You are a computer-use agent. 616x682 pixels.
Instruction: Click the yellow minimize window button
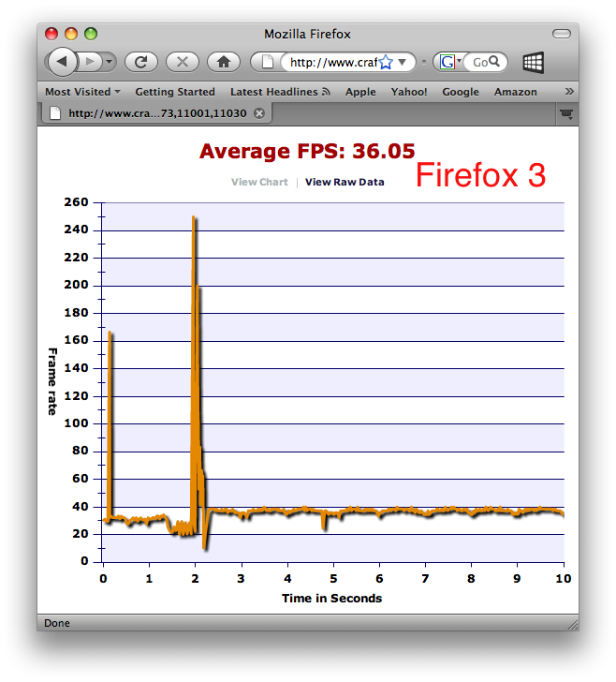[x=71, y=34]
